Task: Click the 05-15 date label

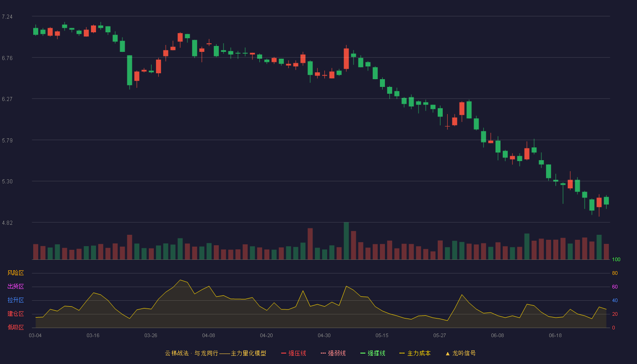Action: pyautogui.click(x=382, y=335)
